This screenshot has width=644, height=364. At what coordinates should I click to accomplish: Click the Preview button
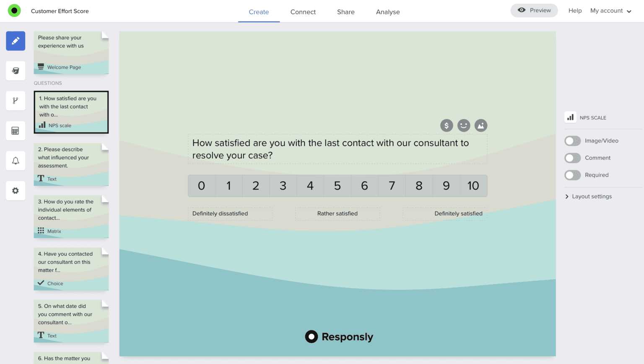pos(534,10)
